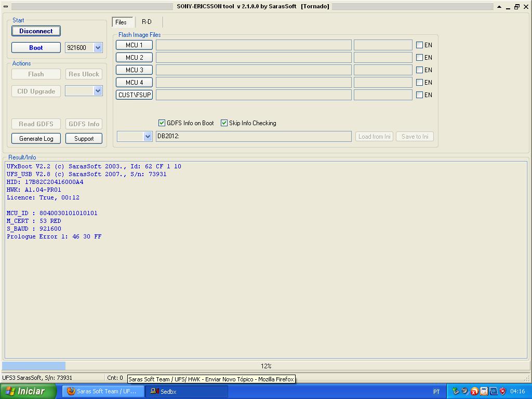Click the MCU 4 file path field
This screenshot has height=399, width=532.
pos(254,83)
